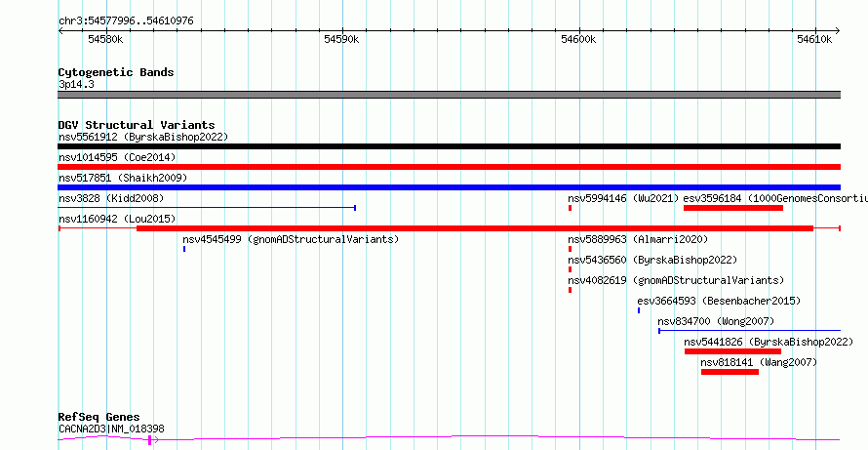Click the gray 3p14.3 cytogenetic band bar
This screenshot has width=868, height=450.
click(x=449, y=95)
